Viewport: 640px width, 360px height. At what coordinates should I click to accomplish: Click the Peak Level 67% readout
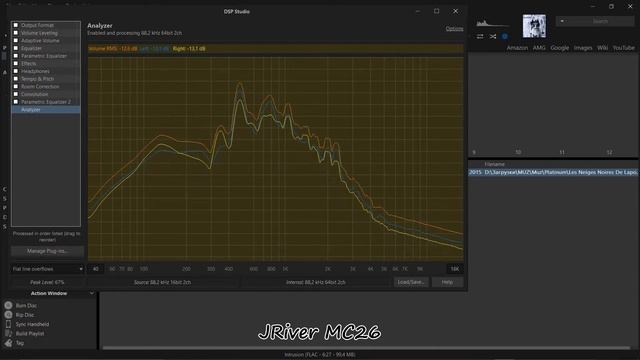47,282
